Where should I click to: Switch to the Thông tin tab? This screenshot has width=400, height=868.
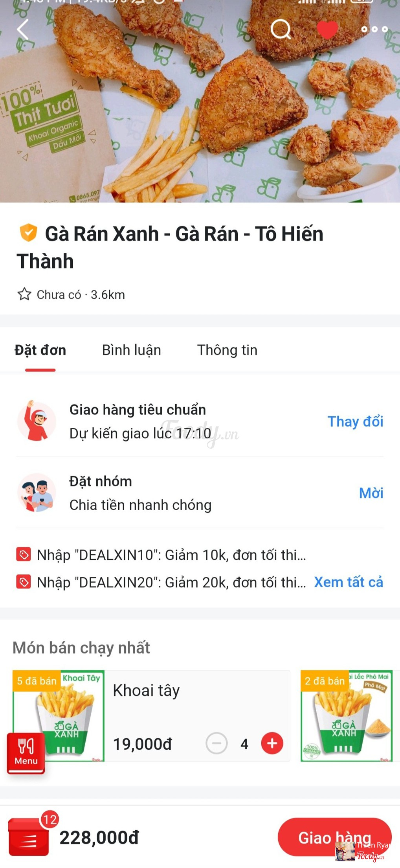click(227, 350)
